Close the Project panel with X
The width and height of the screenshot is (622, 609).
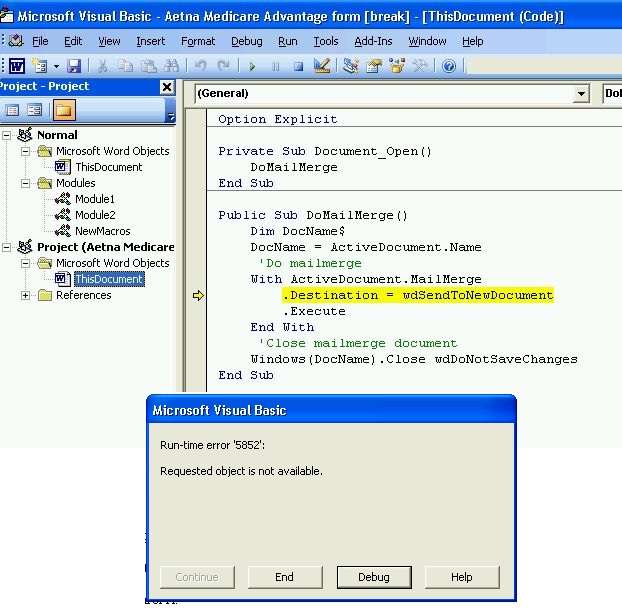point(167,87)
